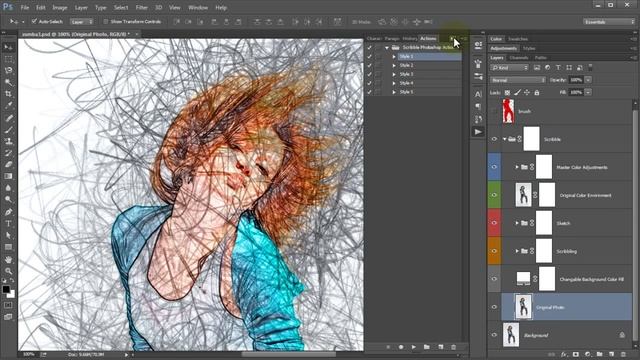Click the Quick Mask mode icon
This screenshot has height=360, width=640.
tap(8, 305)
